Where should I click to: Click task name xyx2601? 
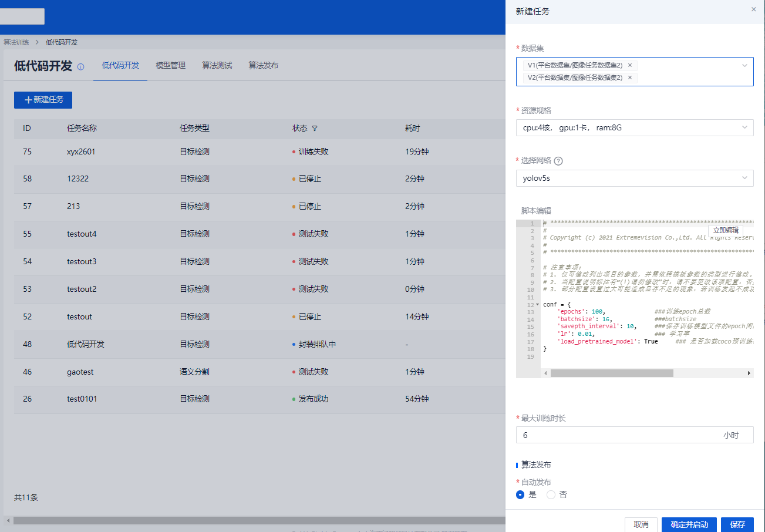pyautogui.click(x=81, y=151)
